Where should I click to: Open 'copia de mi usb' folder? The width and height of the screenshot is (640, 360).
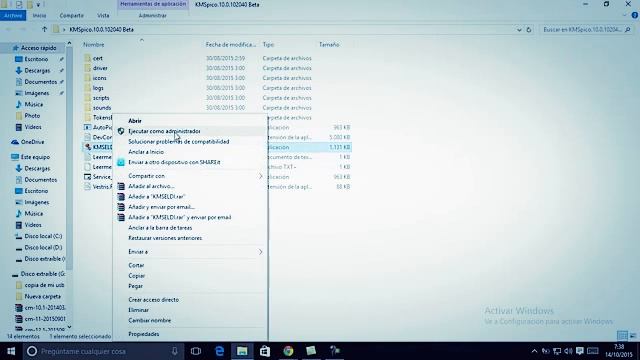tap(44, 285)
